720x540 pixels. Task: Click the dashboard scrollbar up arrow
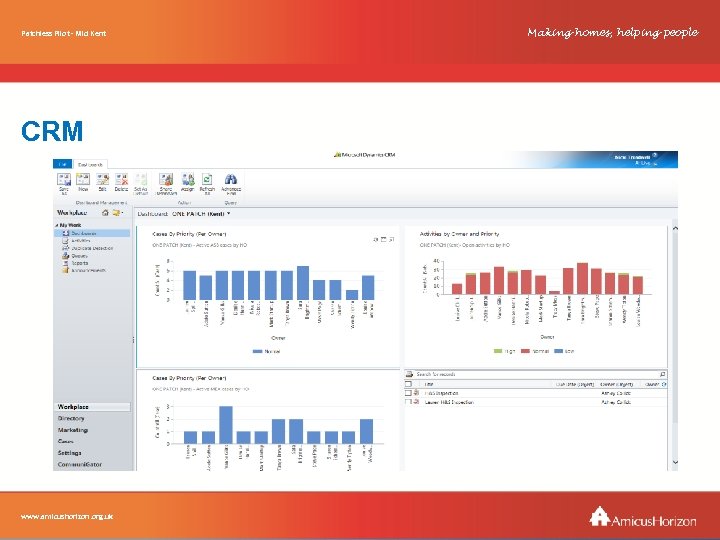(675, 228)
